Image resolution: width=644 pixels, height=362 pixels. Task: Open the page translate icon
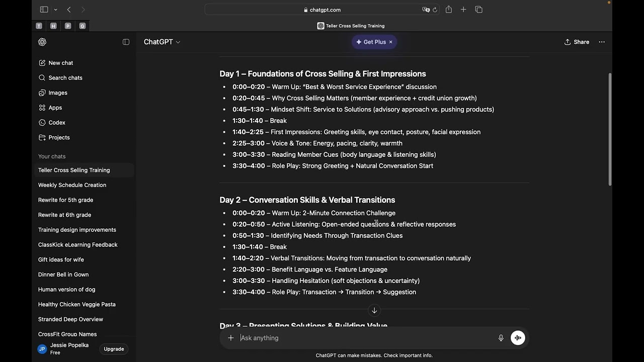(x=426, y=10)
